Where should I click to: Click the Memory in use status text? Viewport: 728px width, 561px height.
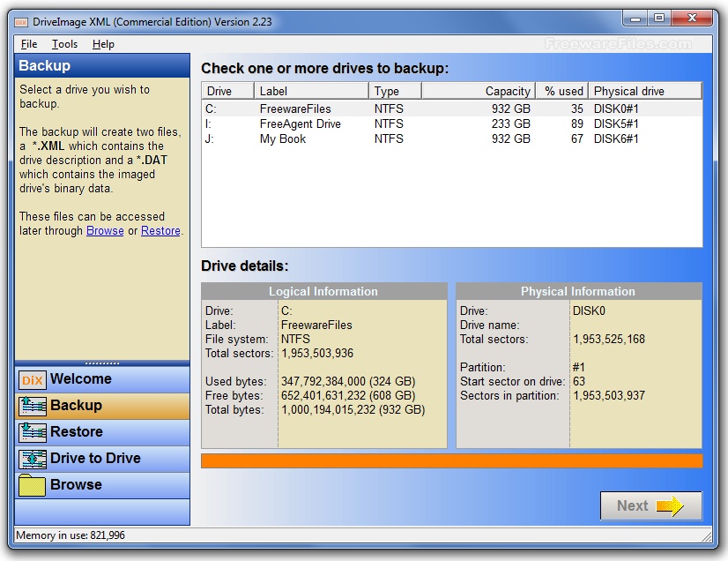tap(71, 535)
